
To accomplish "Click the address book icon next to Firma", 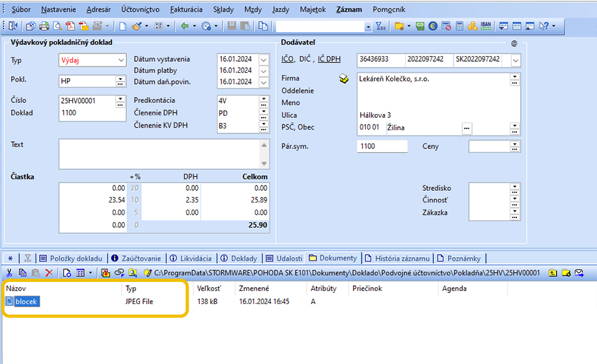I will [344, 78].
